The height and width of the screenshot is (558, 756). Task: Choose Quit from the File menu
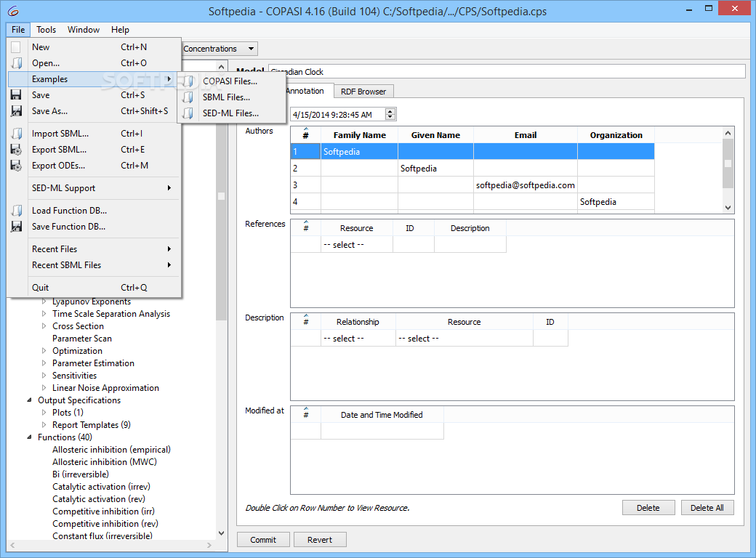tap(94, 288)
